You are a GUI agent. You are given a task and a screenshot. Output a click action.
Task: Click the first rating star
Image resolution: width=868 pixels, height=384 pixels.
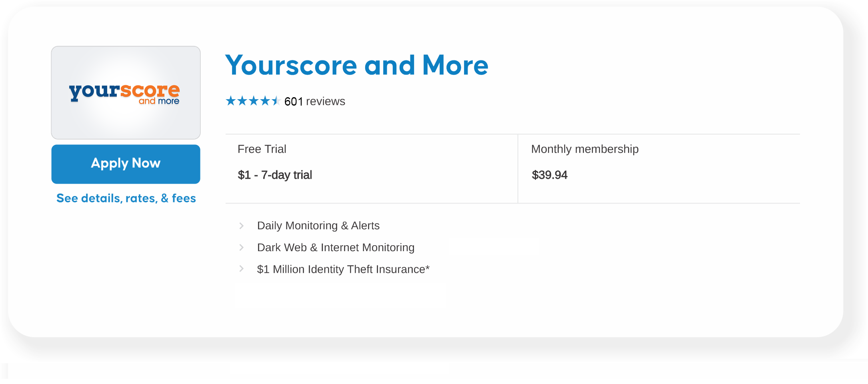pyautogui.click(x=231, y=101)
